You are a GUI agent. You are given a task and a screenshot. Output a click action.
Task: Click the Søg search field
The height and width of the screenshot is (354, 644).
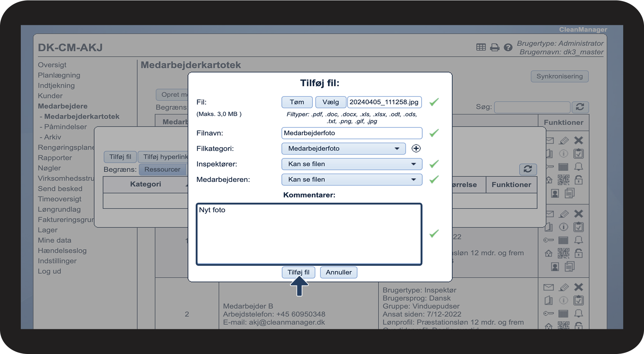(x=532, y=107)
